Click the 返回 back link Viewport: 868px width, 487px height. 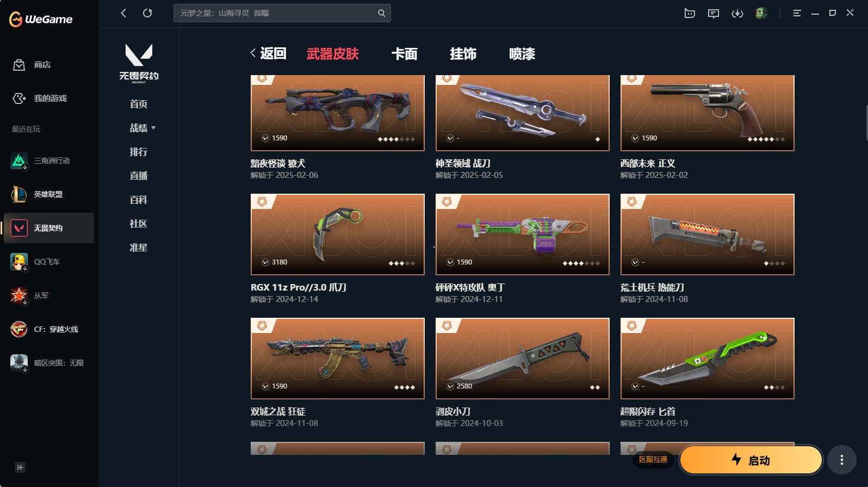(x=268, y=53)
